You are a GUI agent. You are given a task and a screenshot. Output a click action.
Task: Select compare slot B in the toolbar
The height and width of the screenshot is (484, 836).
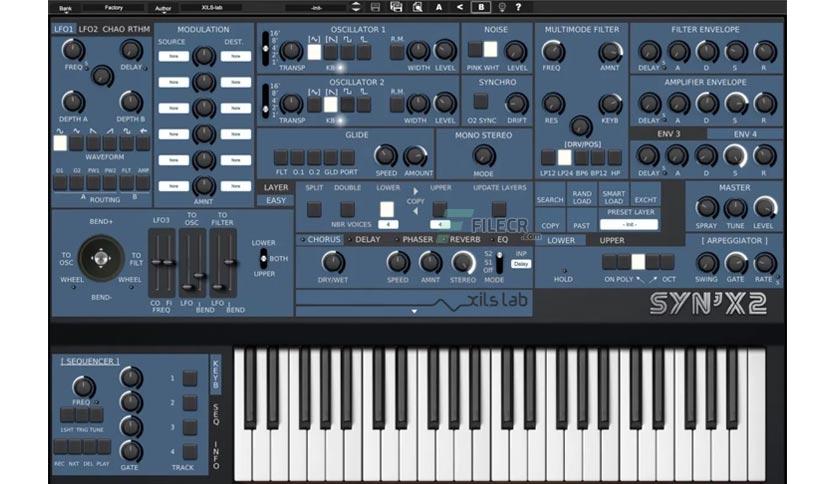click(x=481, y=7)
